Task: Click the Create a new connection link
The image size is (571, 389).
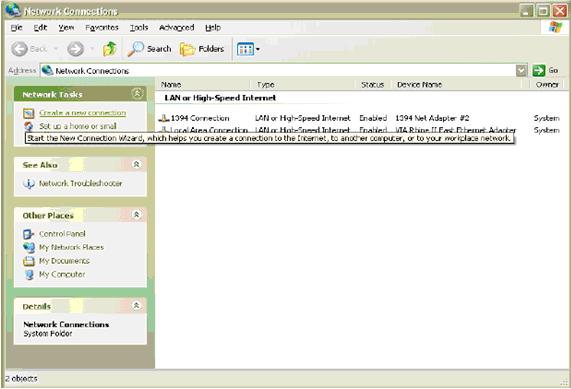Action: click(x=83, y=113)
